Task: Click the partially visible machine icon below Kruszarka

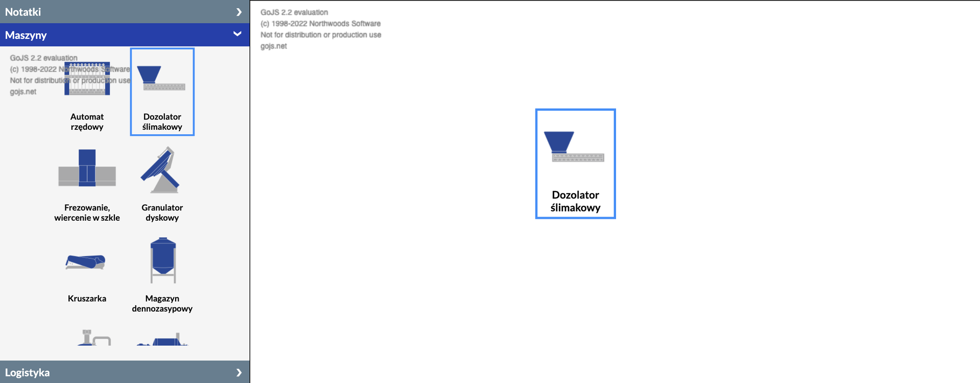Action: tap(94, 338)
